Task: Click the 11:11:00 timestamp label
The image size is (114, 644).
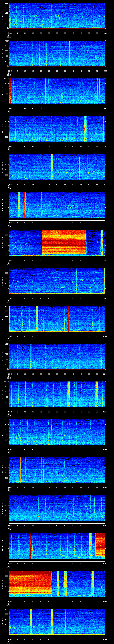Action: tap(9, 412)
